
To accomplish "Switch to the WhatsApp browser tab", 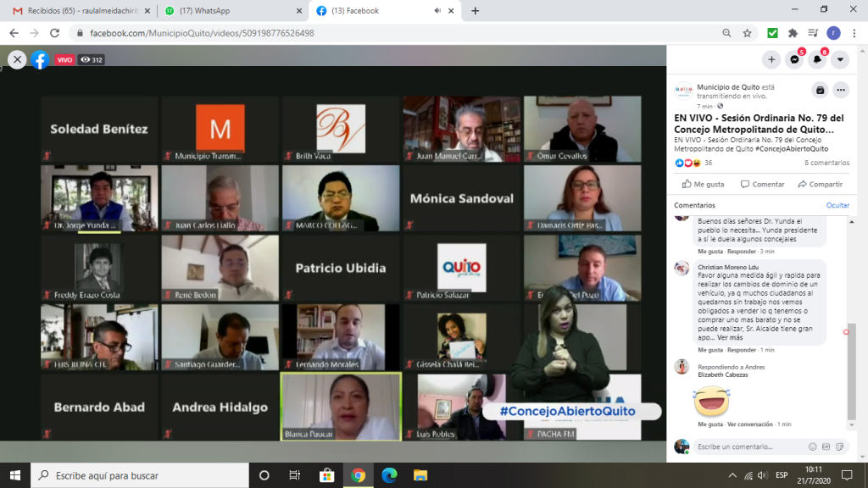I will [x=231, y=10].
